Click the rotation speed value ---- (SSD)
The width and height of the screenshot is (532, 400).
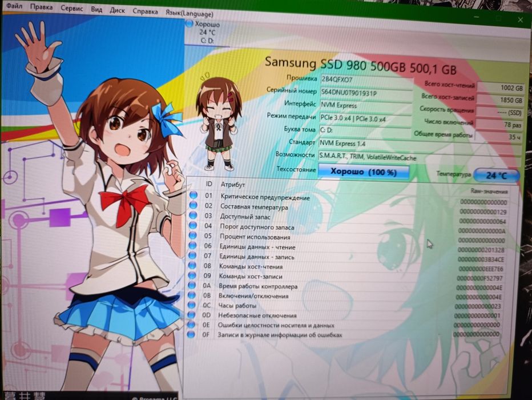[499, 113]
